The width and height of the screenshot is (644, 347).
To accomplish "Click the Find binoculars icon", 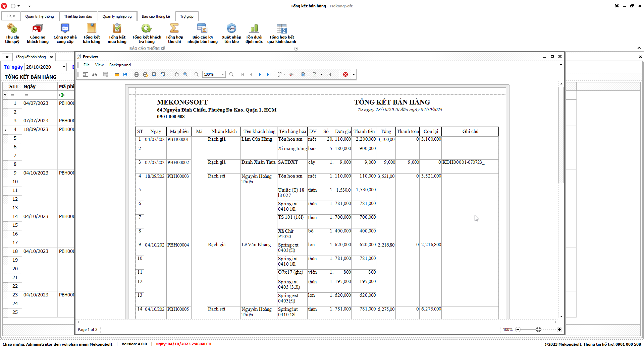I will (x=95, y=74).
